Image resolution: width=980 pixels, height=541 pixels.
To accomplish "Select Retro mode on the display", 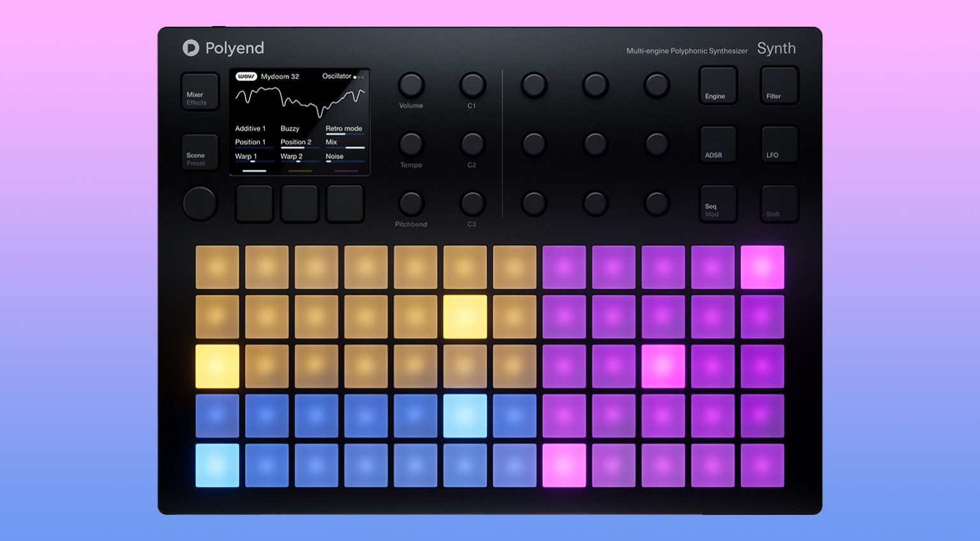I will click(x=344, y=129).
